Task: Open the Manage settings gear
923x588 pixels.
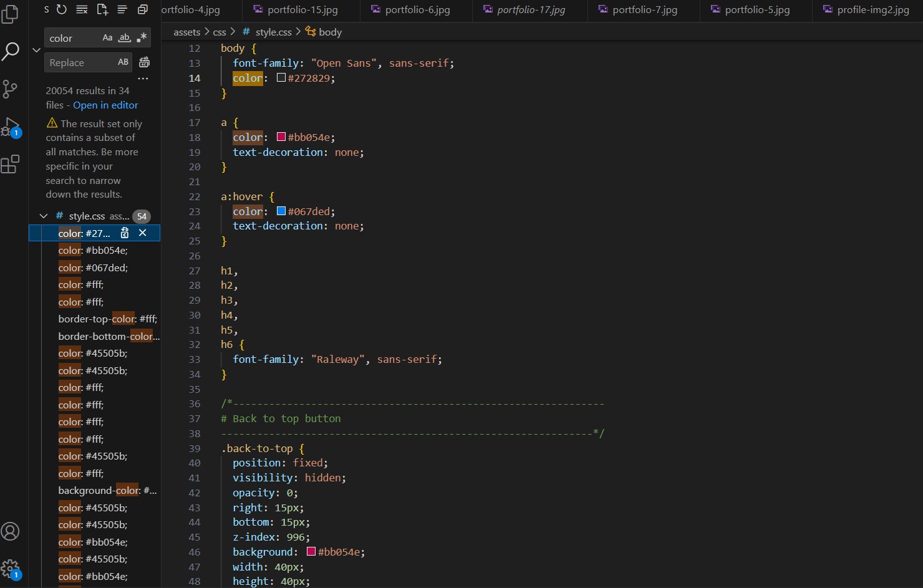Action: click(x=10, y=568)
